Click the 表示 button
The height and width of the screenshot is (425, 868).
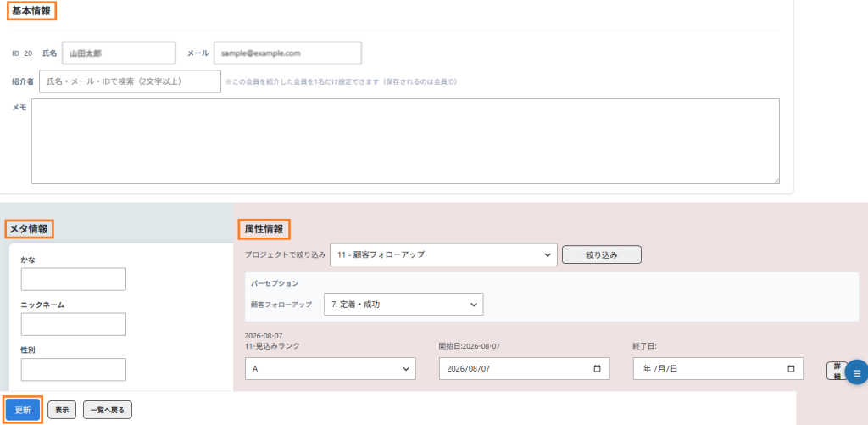(x=62, y=410)
